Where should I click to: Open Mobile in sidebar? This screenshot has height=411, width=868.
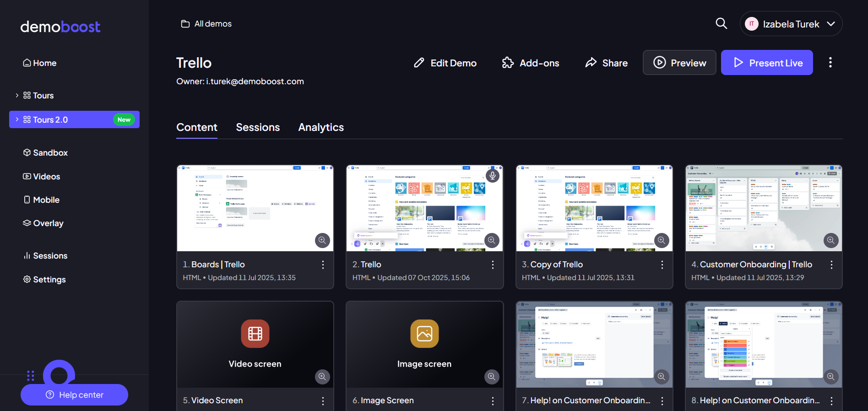[41, 200]
